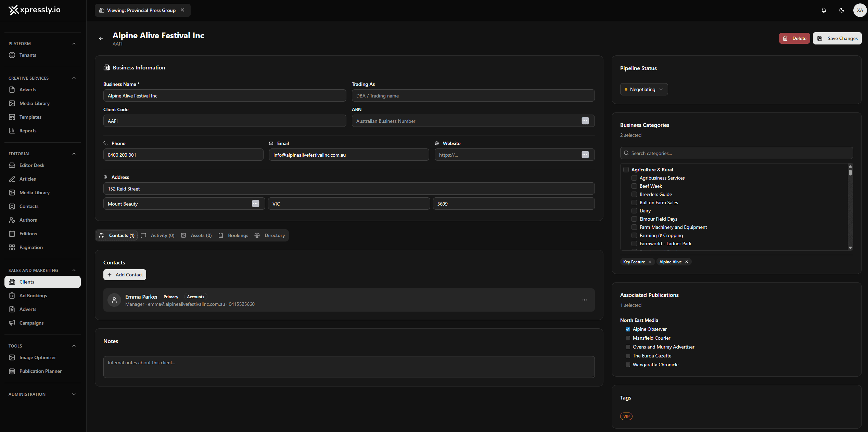Open the Image Optimizer tool
868x432 pixels.
37,357
